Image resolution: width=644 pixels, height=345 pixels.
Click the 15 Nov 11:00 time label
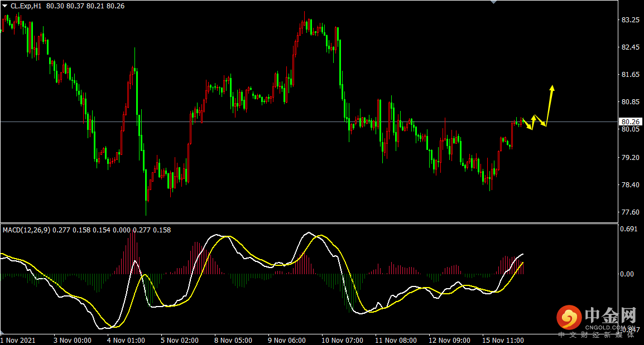(x=503, y=340)
